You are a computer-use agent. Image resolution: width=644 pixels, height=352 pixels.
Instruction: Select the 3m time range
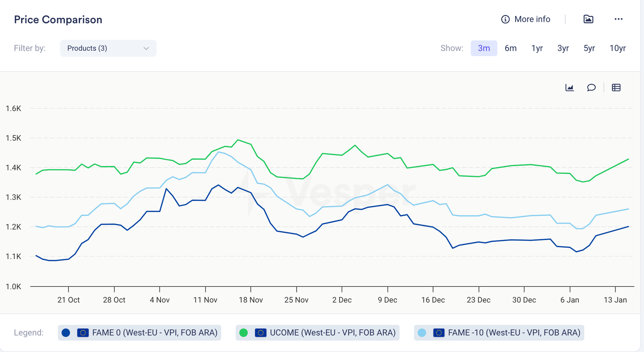tap(484, 48)
